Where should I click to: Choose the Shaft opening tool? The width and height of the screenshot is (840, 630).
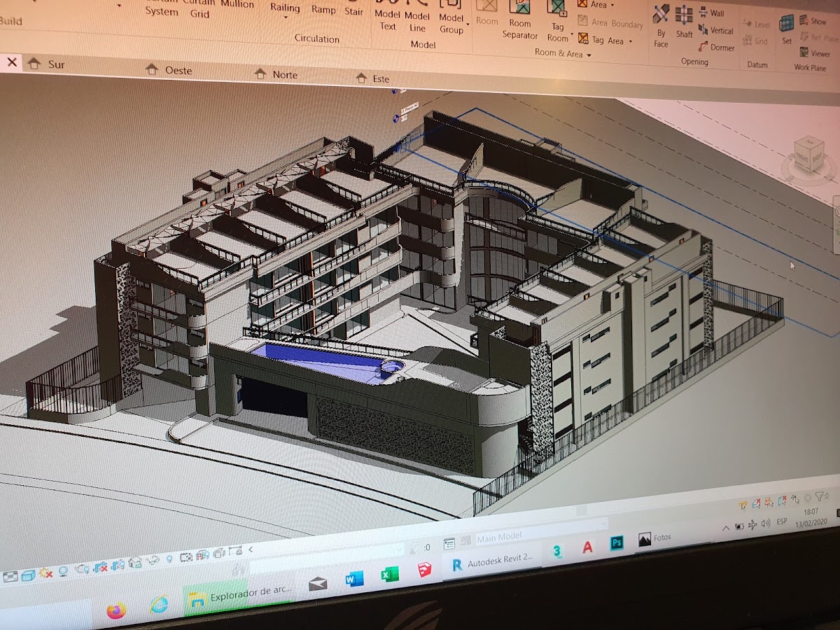tap(684, 22)
